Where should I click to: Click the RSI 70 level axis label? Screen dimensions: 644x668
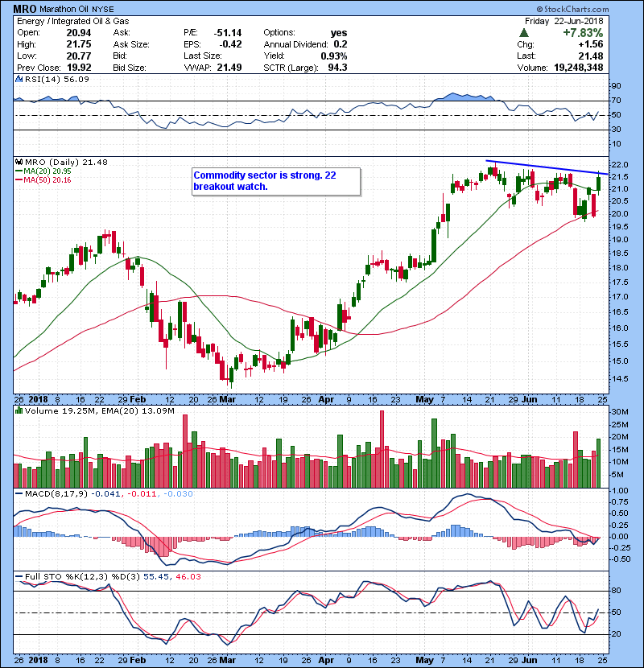coord(617,101)
